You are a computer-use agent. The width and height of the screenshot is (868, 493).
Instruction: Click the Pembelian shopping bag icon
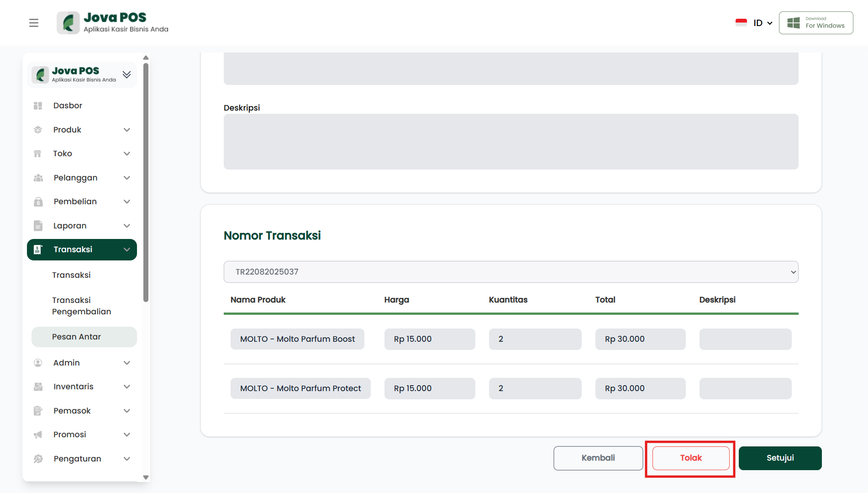click(38, 201)
